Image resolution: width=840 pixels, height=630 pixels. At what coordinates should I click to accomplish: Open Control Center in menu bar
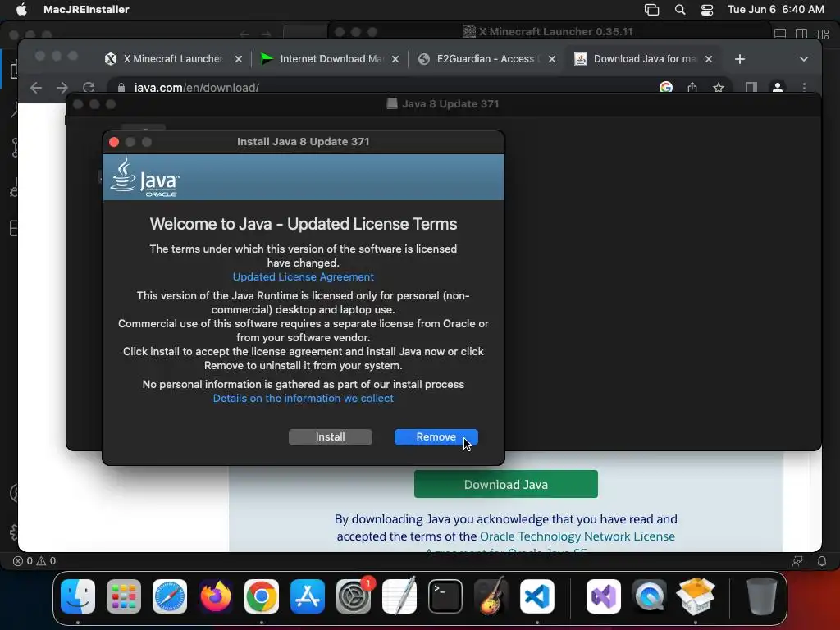[707, 10]
